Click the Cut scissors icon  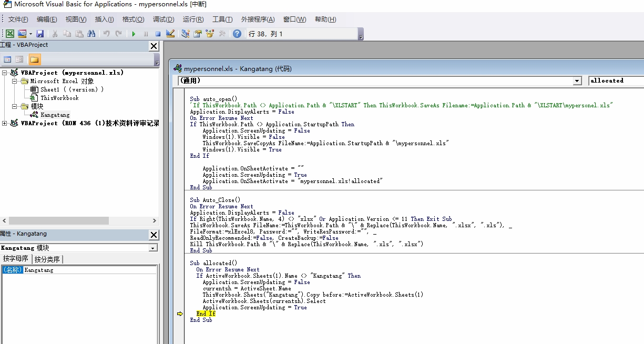click(55, 34)
